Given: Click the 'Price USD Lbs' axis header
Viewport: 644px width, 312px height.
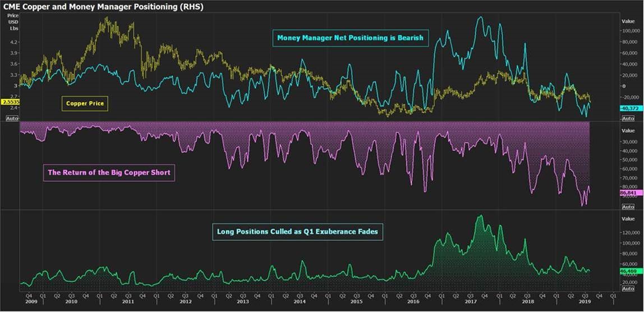Looking at the screenshot, I should pos(13,21).
